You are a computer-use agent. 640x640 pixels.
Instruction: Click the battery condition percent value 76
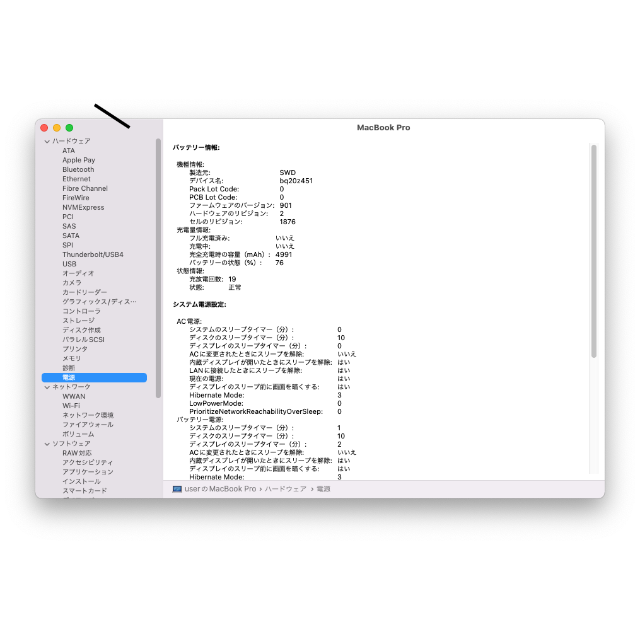pyautogui.click(x=279, y=262)
